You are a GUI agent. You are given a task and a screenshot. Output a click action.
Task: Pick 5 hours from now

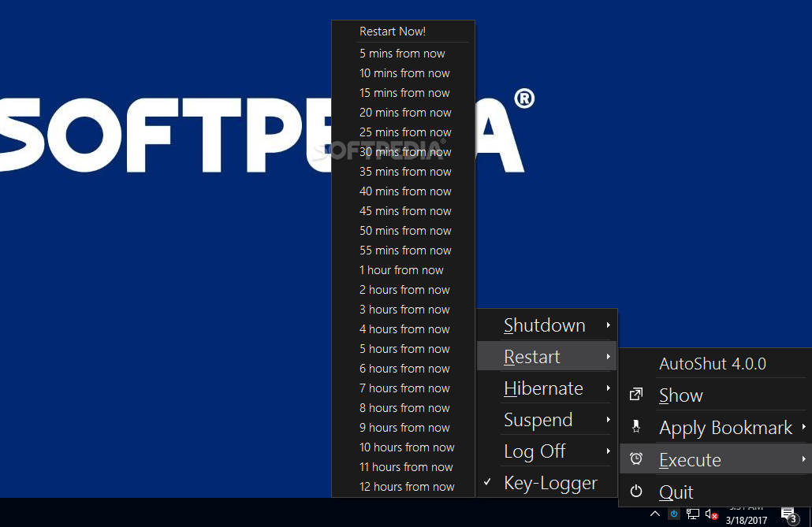click(x=403, y=348)
